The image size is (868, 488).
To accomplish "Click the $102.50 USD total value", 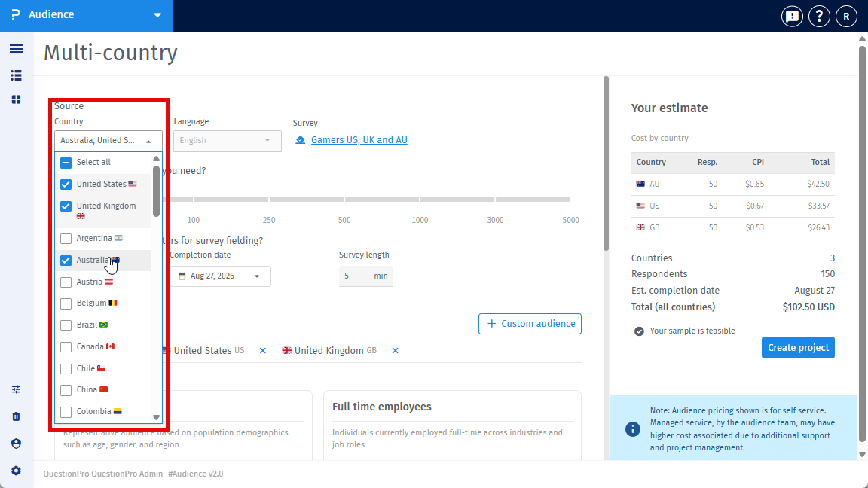I will click(x=808, y=307).
